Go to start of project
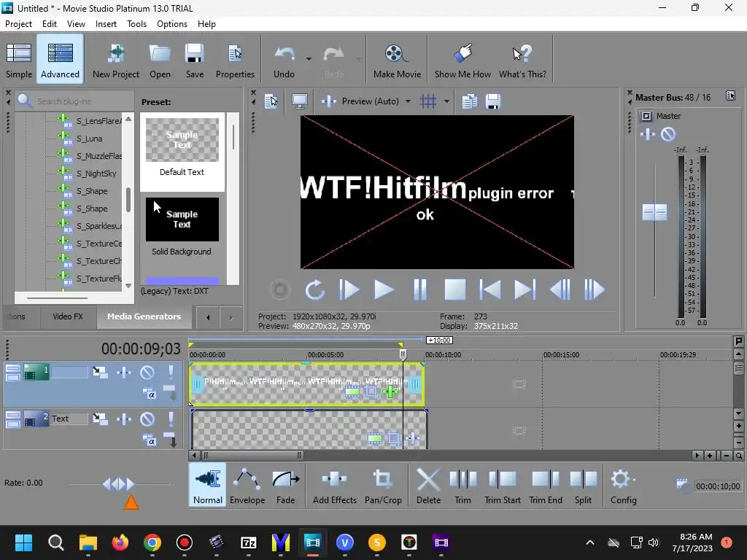Viewport: 747px width, 560px height. click(489, 289)
